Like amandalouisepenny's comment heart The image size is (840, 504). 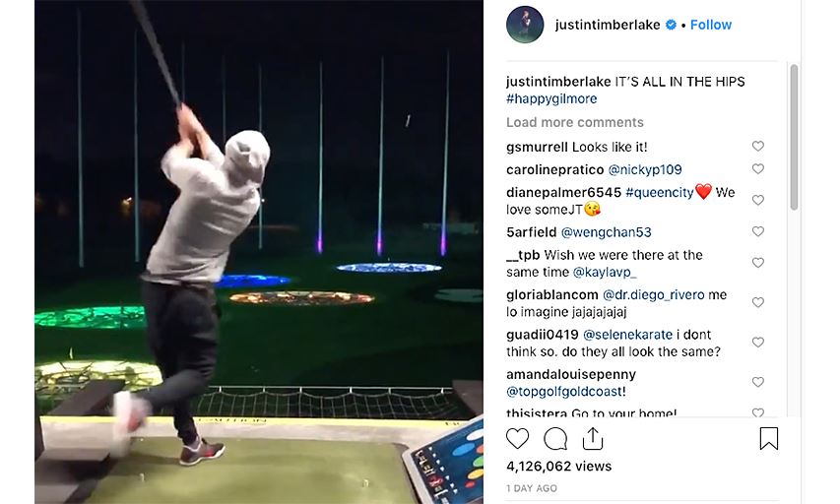[757, 382]
